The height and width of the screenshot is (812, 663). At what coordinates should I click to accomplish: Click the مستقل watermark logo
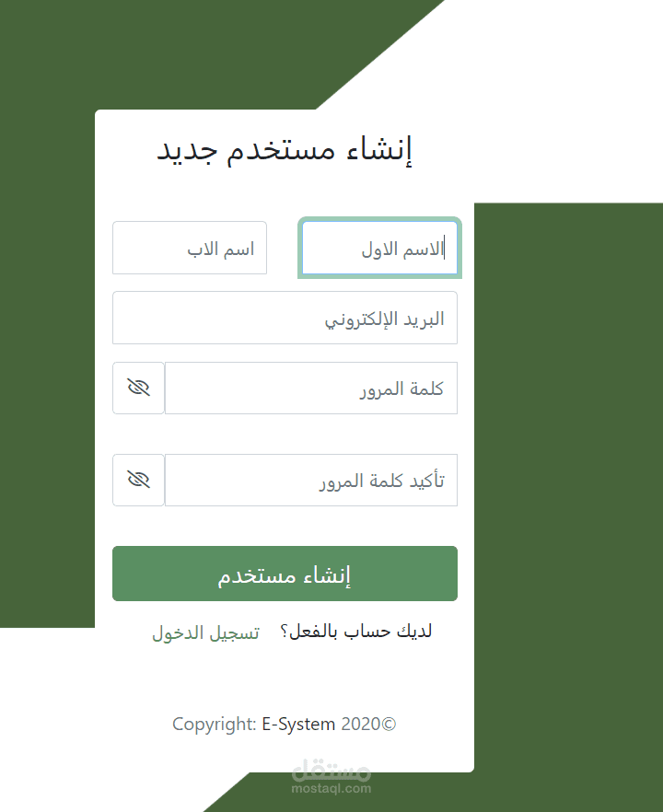[331, 770]
